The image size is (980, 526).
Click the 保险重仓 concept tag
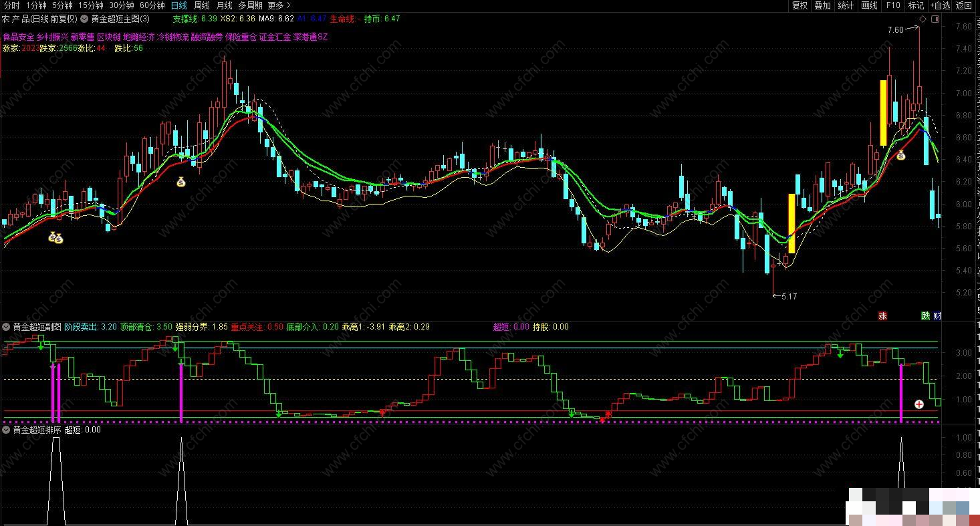click(241, 37)
